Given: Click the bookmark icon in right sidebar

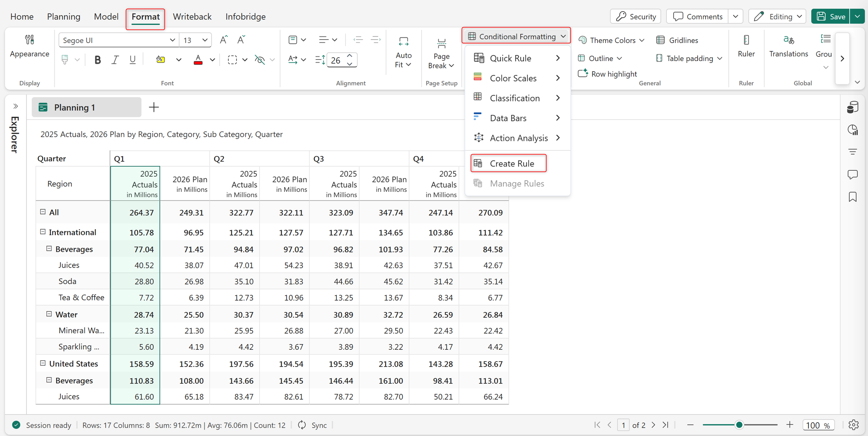Looking at the screenshot, I should pyautogui.click(x=853, y=197).
